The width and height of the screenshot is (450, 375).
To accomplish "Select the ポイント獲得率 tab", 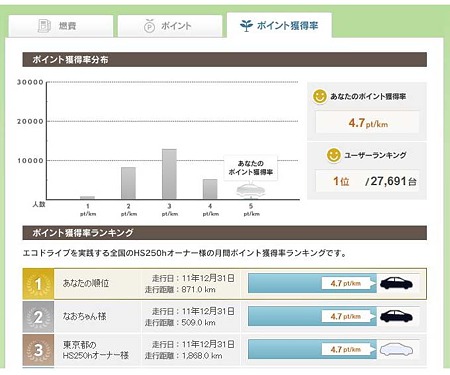I will (x=279, y=25).
